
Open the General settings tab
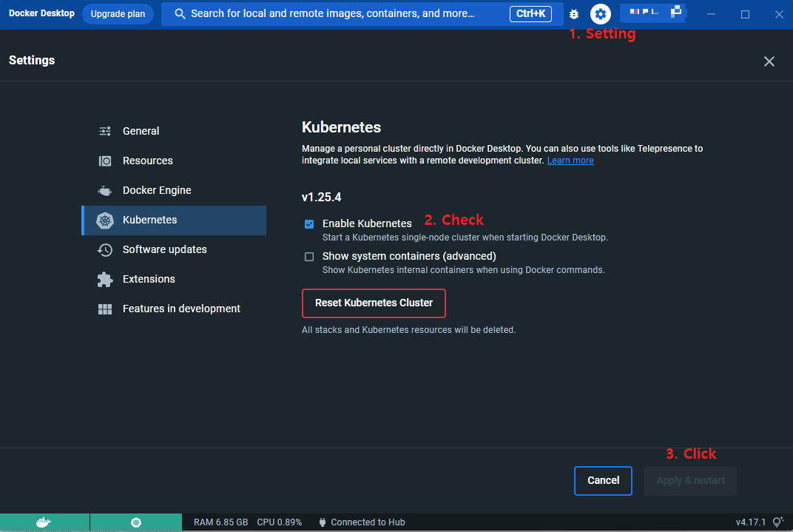pos(174,132)
